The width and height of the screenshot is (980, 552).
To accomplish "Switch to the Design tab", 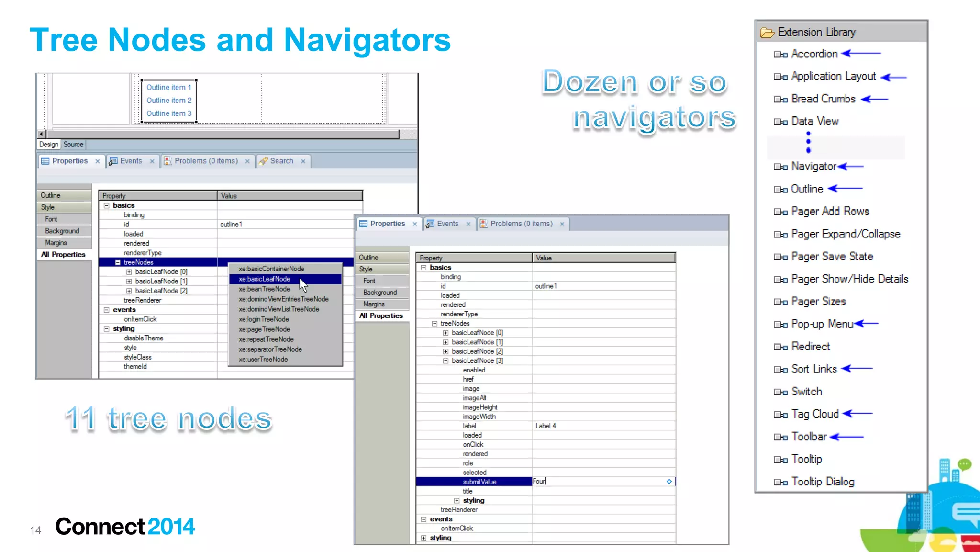I will click(x=49, y=145).
